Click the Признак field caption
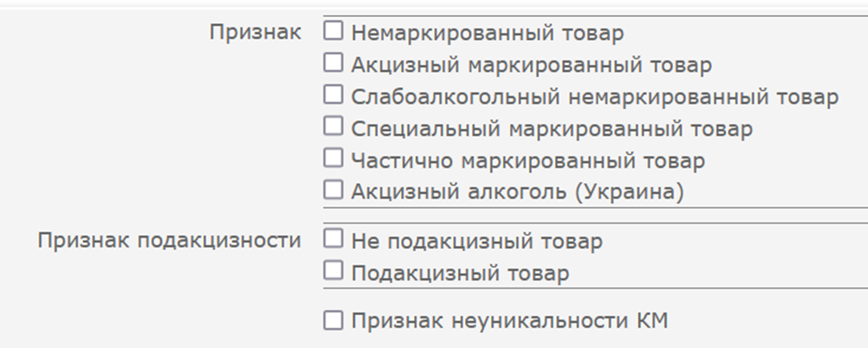The width and height of the screenshot is (868, 348). click(255, 33)
